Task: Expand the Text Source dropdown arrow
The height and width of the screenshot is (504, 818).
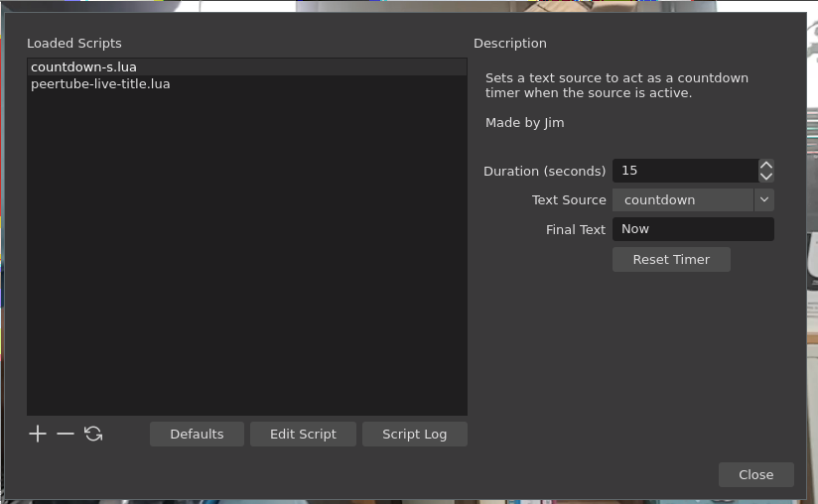Action: point(763,199)
